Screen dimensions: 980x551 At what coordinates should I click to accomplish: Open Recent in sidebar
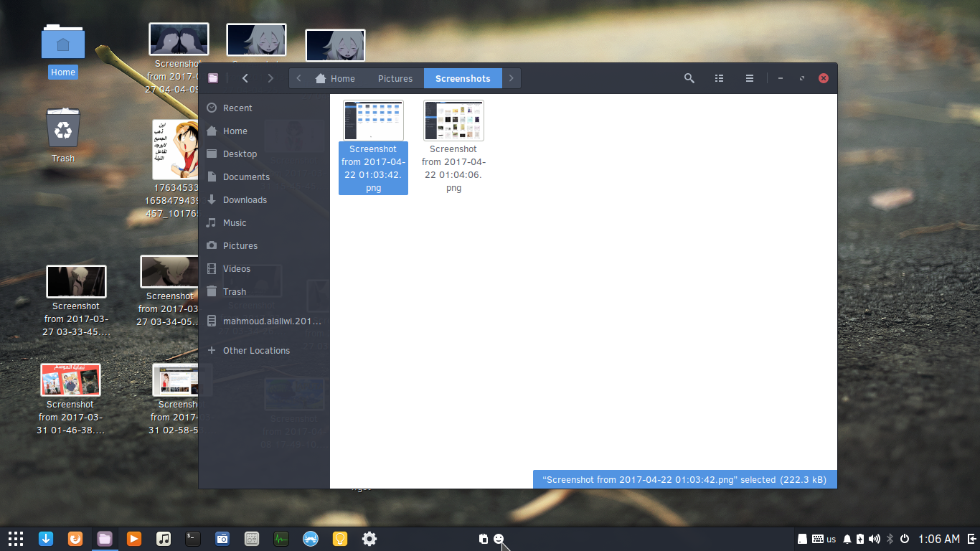pyautogui.click(x=264, y=108)
